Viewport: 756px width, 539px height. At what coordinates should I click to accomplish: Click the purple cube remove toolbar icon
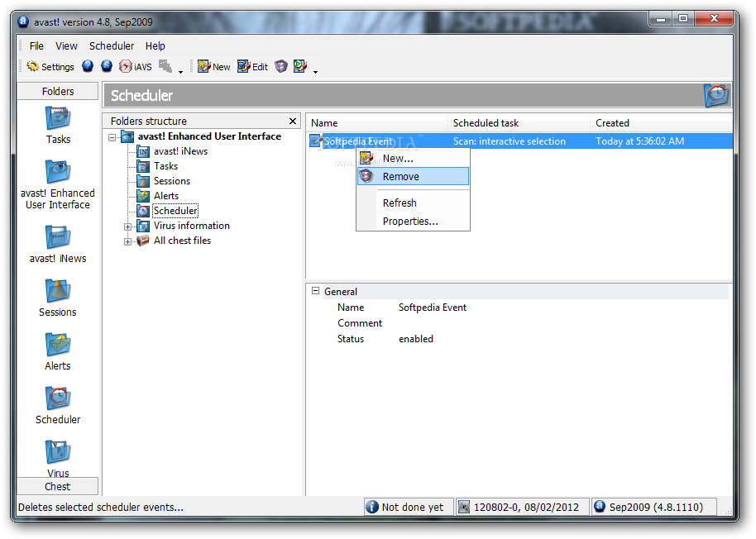click(281, 66)
